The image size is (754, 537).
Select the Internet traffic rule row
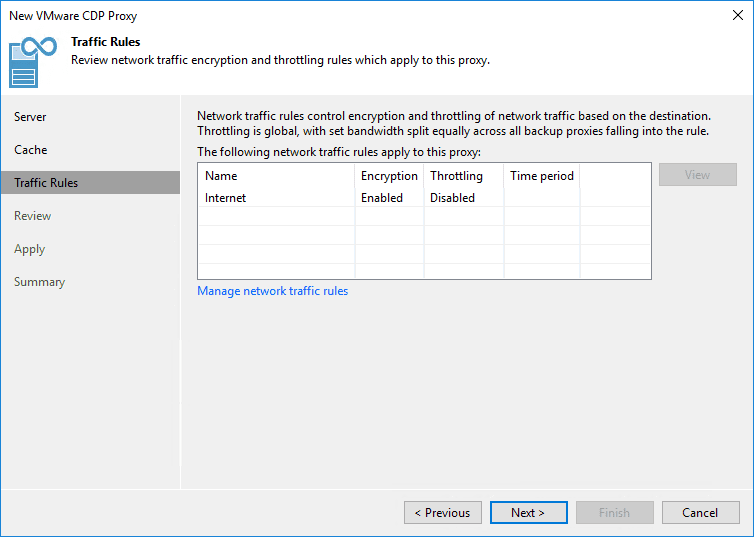click(x=226, y=198)
